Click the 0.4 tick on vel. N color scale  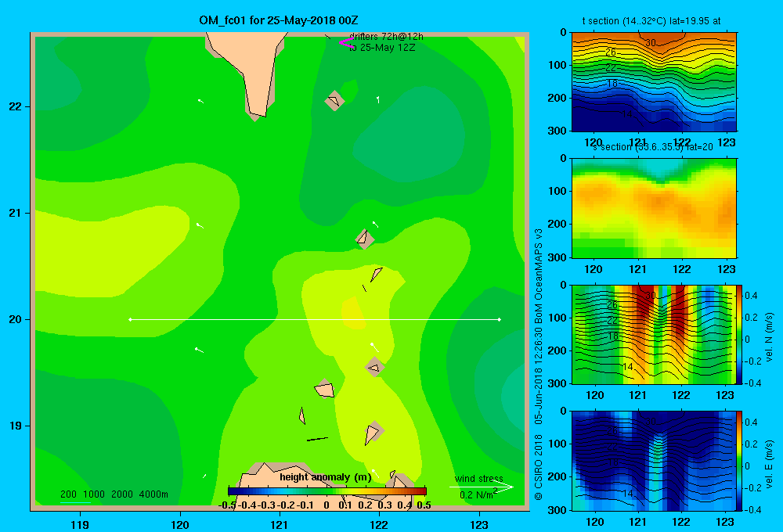pos(751,296)
